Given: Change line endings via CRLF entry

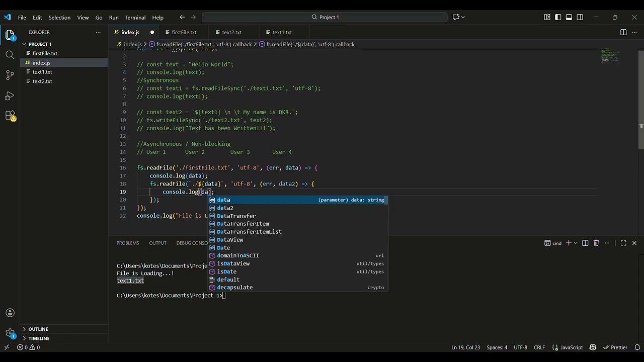Looking at the screenshot, I should tap(539, 347).
